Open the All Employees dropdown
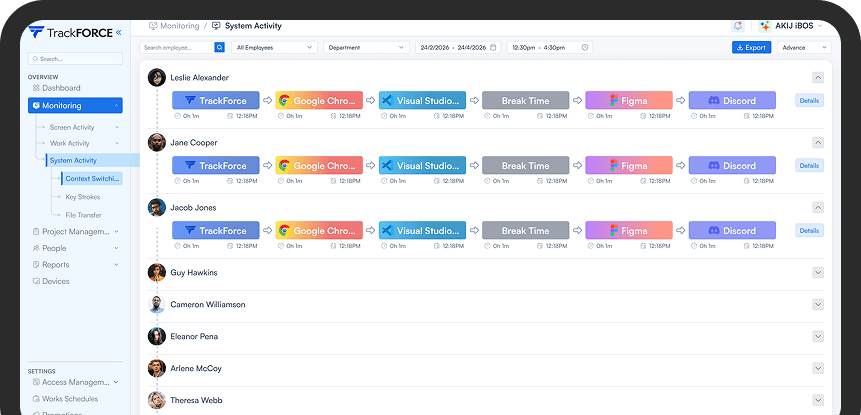Screen dimensions: 861x415 coord(275,48)
